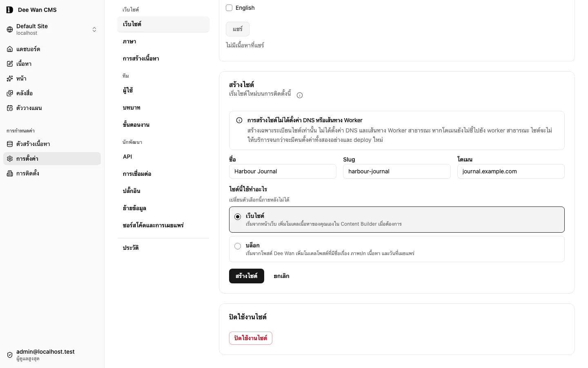The image size is (588, 368).
Task: Click the ยกเลิก button
Action: coord(282,276)
